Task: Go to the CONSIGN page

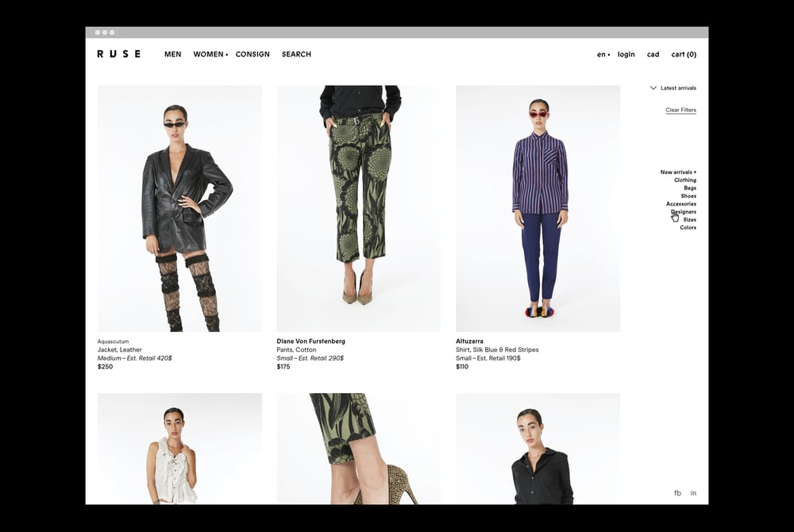Action: (252, 54)
